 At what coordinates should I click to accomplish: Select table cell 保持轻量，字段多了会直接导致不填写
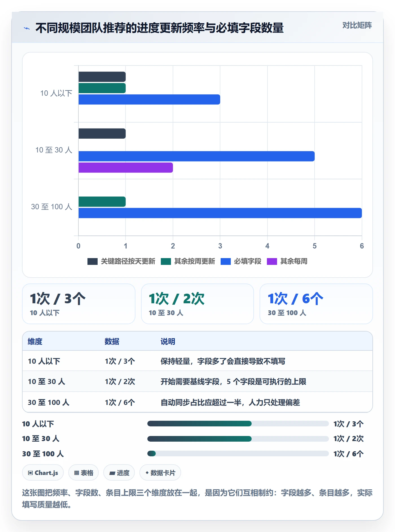223,361
